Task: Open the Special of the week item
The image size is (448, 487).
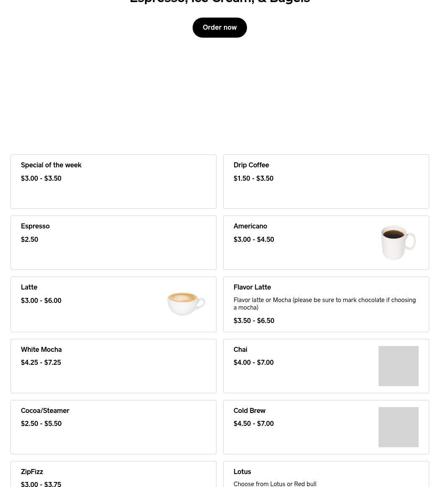Action: pos(113,182)
